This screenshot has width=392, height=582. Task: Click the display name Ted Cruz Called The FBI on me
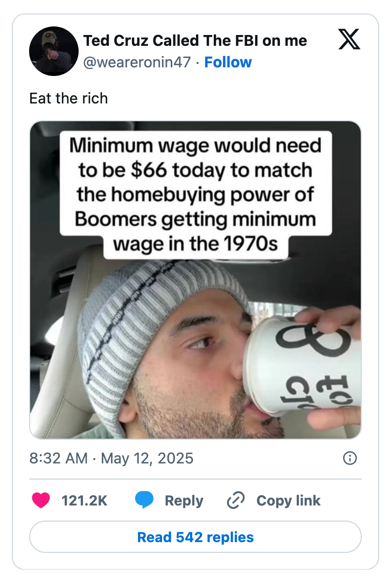(x=195, y=40)
